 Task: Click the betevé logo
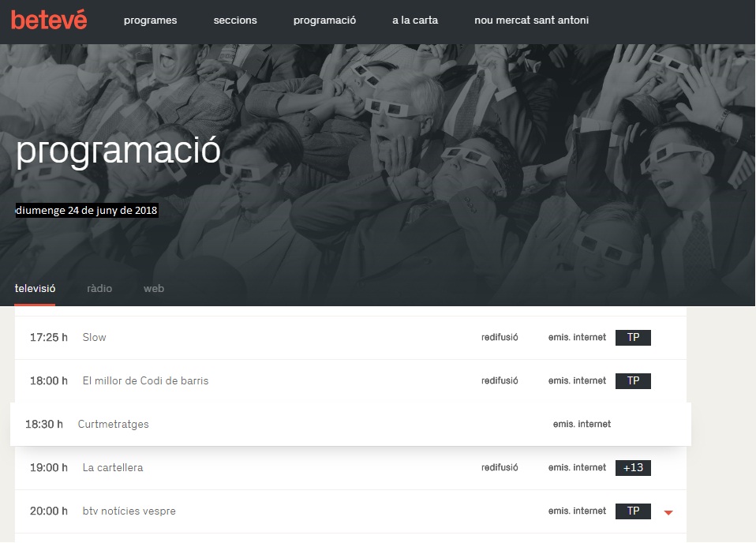pyautogui.click(x=49, y=20)
